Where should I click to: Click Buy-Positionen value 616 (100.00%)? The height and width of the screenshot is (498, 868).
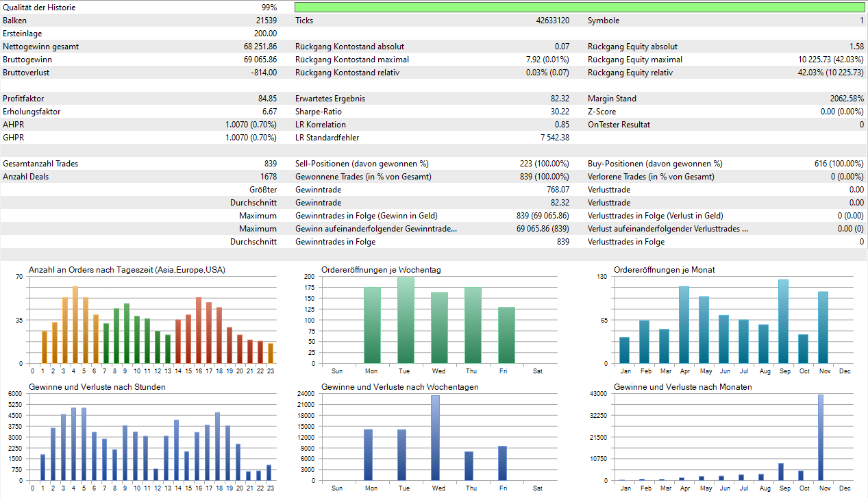click(x=839, y=164)
